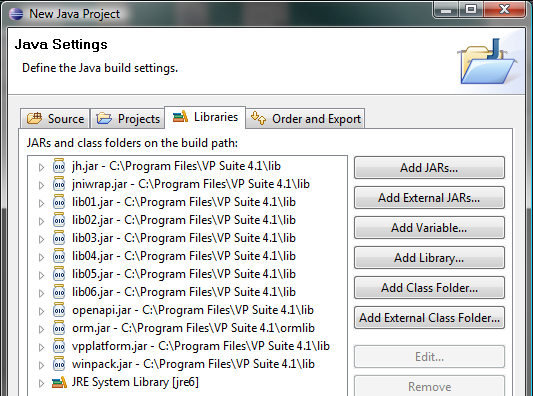This screenshot has height=396, width=533.
Task: Expand the winpack.jar tree node
Action: 41,365
